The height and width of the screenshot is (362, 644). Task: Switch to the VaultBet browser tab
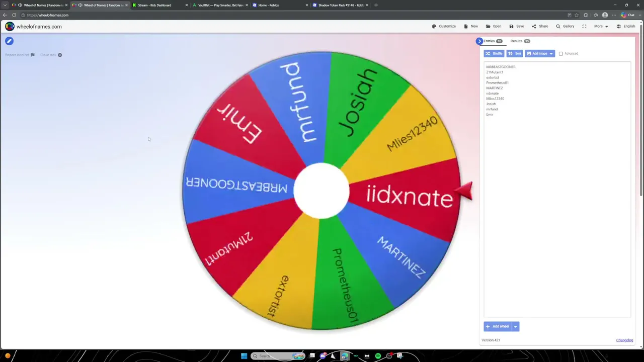click(220, 5)
